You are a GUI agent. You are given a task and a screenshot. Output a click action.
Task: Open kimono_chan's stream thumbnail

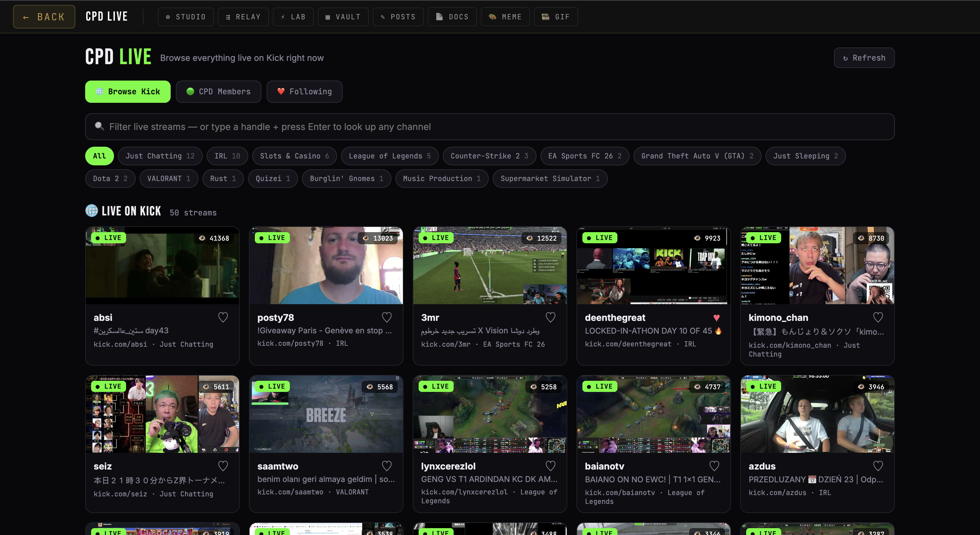(818, 266)
